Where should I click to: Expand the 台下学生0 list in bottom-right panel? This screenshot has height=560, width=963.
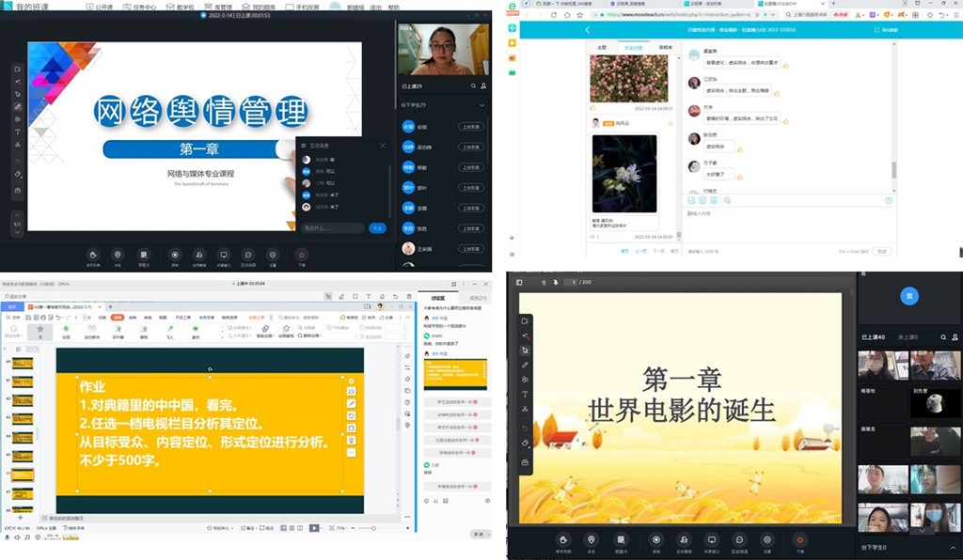[x=954, y=546]
